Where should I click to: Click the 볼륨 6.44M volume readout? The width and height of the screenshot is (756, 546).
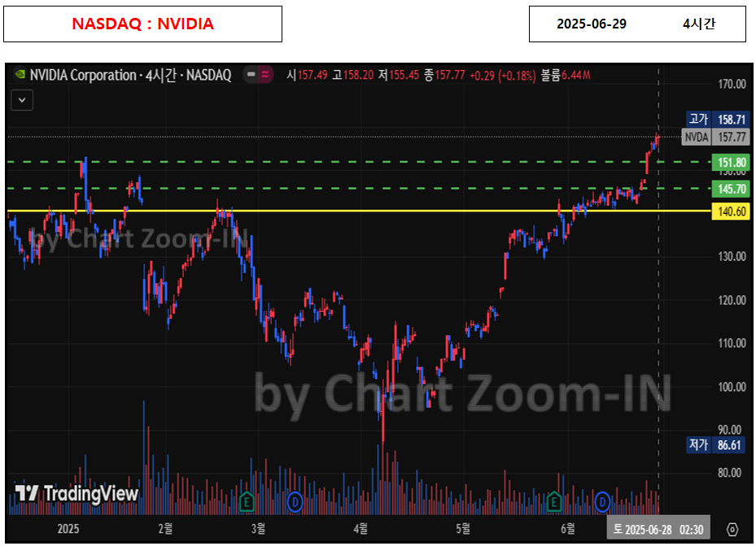566,75
